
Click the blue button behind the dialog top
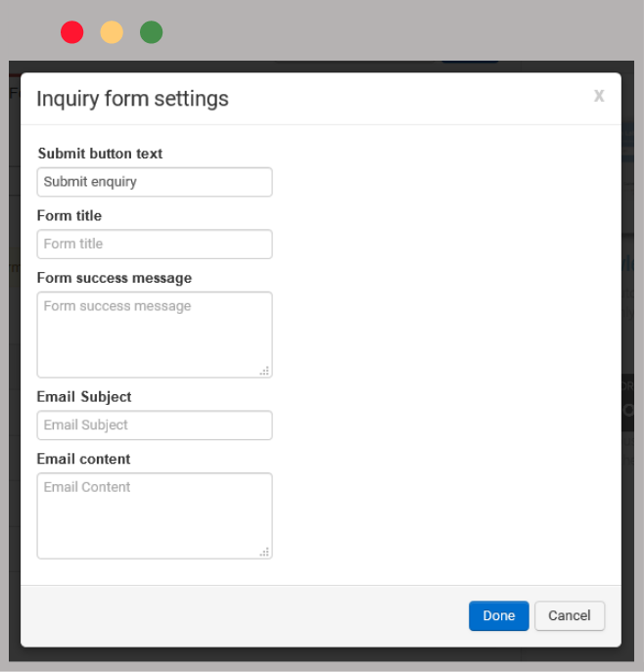470,63
